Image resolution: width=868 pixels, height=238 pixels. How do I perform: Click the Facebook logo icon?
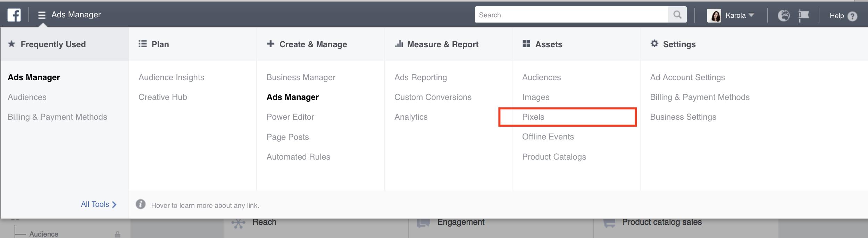[x=14, y=15]
